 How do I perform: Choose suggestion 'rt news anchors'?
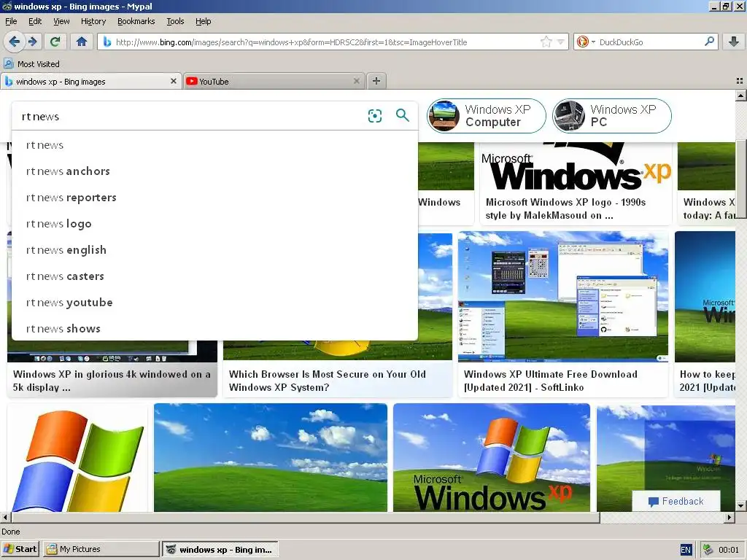(x=214, y=171)
